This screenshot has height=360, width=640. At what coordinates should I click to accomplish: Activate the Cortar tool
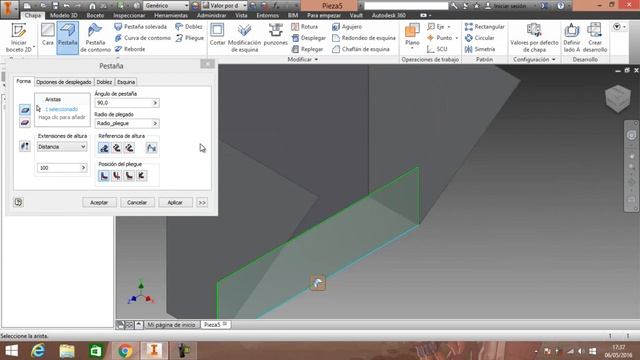[x=217, y=34]
